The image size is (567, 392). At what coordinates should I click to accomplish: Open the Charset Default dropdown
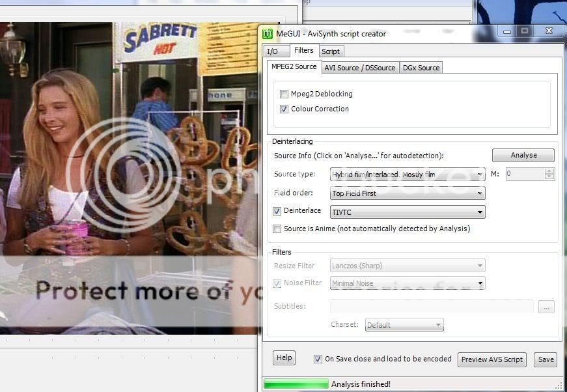pos(404,325)
